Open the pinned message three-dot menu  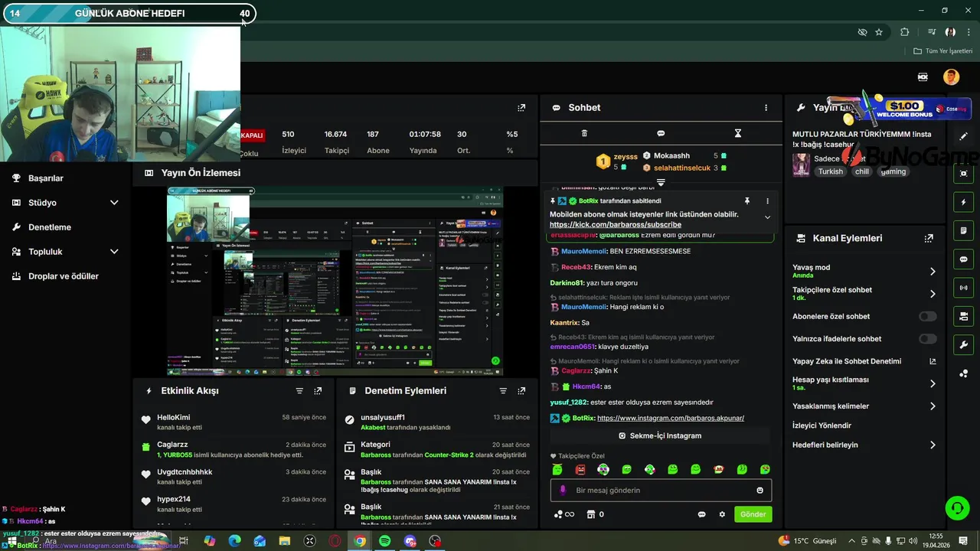[x=767, y=201]
